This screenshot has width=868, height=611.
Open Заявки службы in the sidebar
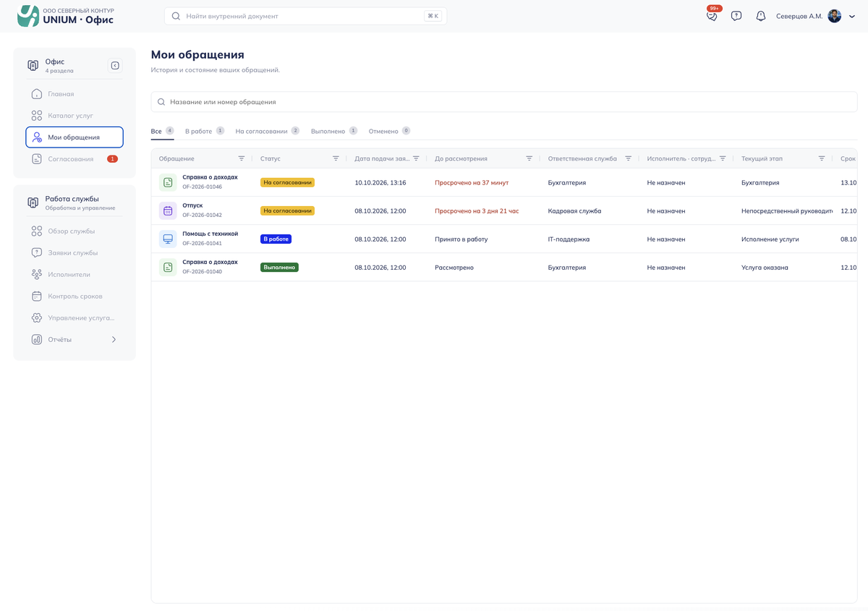tap(75, 253)
